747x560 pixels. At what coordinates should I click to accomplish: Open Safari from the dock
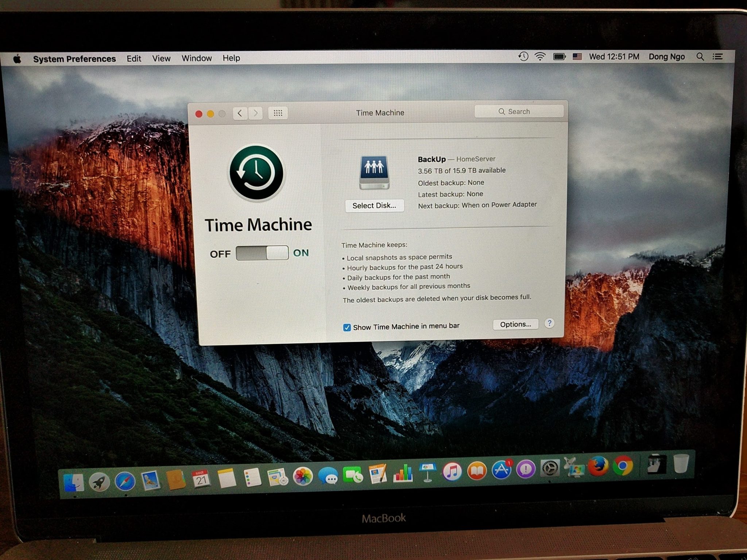(x=125, y=481)
